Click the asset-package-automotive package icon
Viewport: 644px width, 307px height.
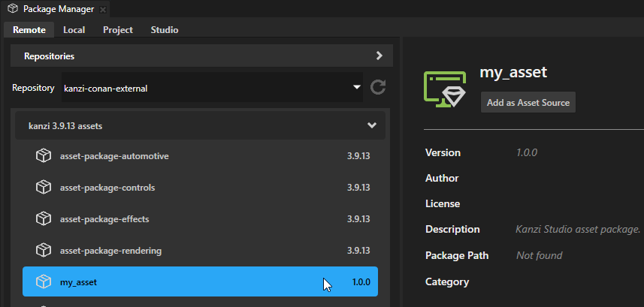(43, 156)
